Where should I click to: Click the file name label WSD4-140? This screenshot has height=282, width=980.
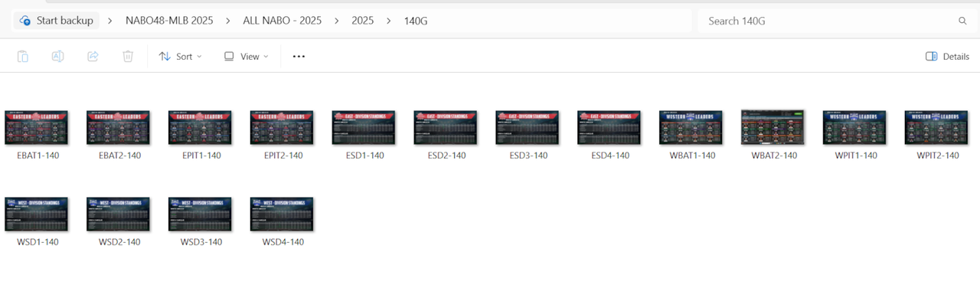pos(283,242)
